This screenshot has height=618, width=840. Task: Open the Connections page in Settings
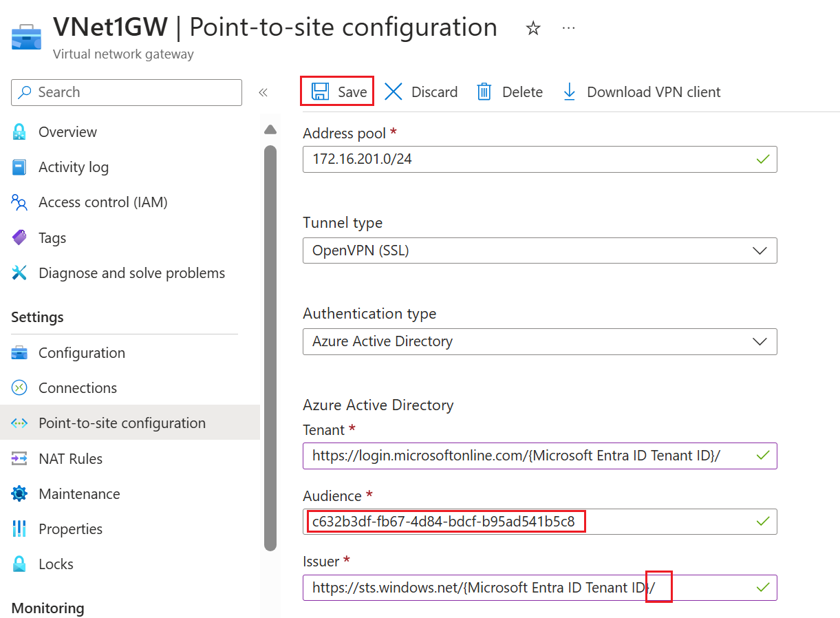pos(78,388)
